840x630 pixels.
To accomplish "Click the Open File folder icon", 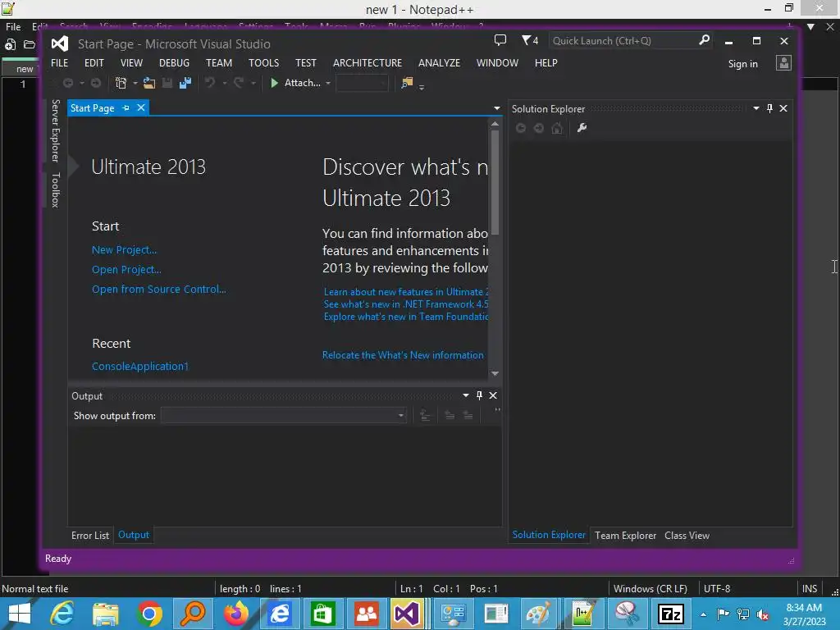I will click(x=149, y=83).
